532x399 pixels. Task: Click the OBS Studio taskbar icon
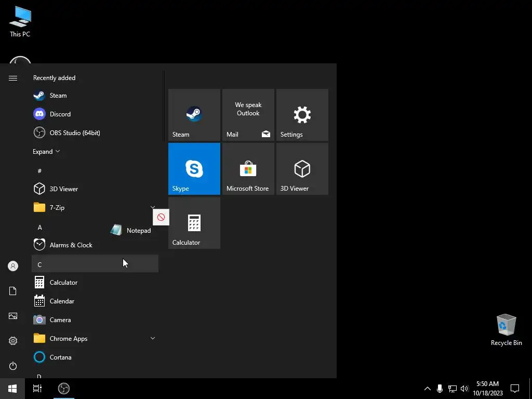click(64, 389)
